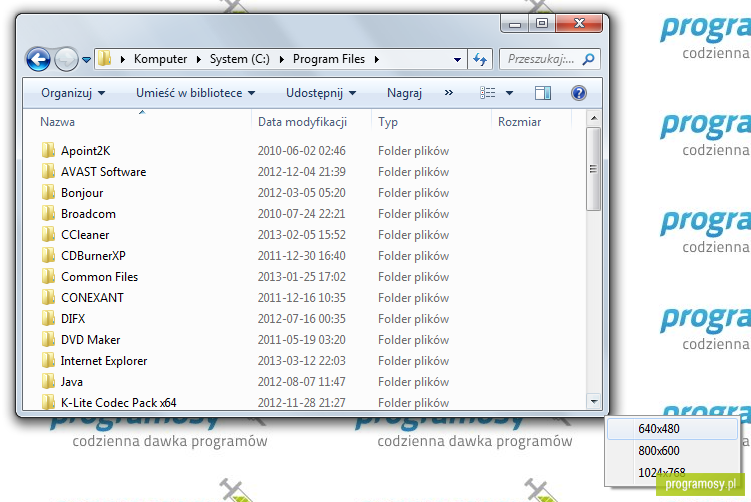
Task: Select the Bonjour folder icon
Action: (48, 193)
